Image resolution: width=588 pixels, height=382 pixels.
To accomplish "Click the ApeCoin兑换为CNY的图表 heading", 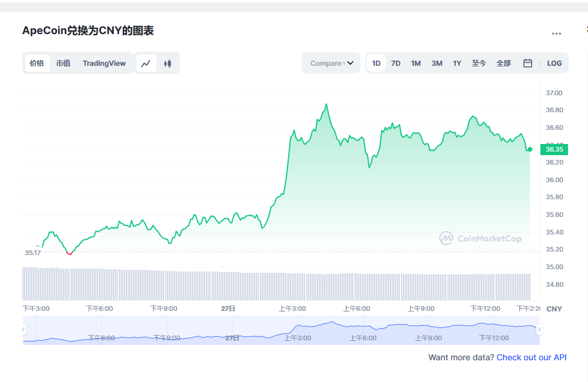I will click(88, 31).
